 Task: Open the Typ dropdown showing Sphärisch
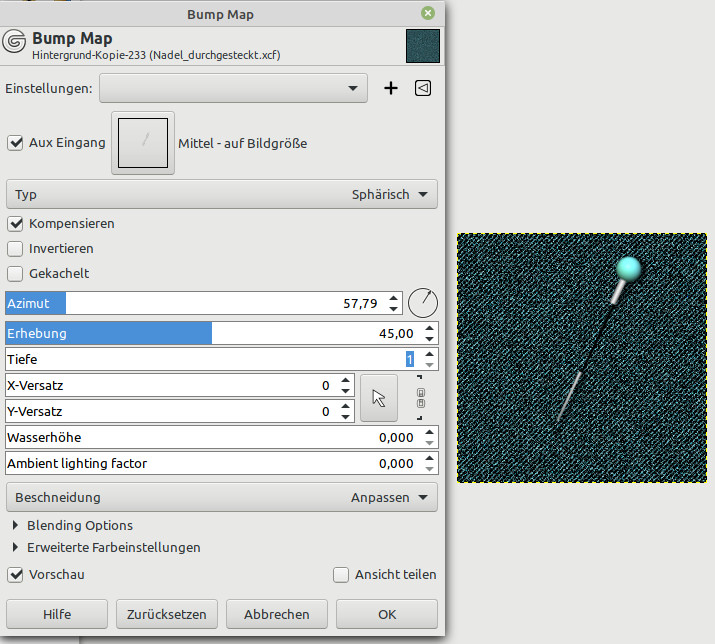click(x=222, y=194)
